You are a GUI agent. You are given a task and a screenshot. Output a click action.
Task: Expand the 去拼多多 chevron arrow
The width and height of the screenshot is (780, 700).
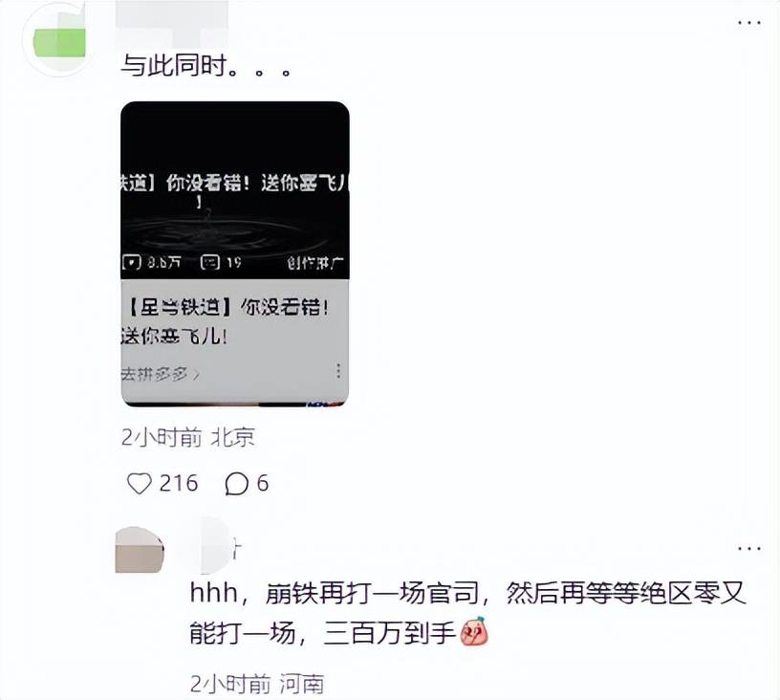click(x=196, y=374)
